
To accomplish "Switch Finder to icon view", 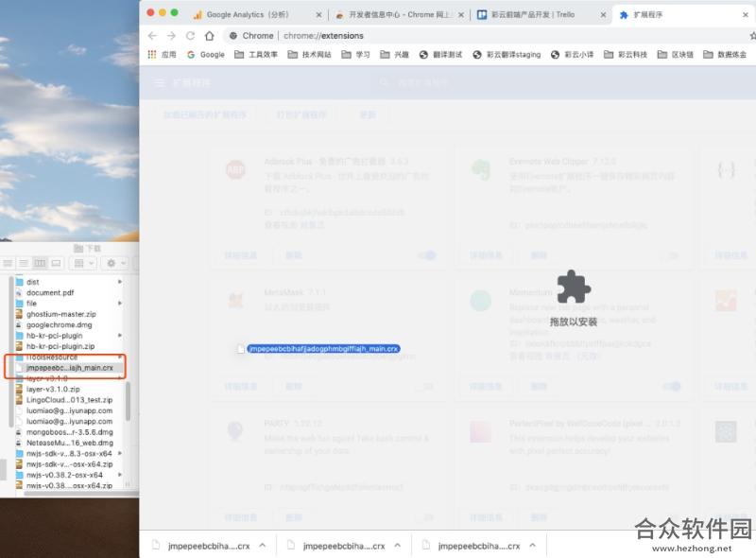I will click(8, 263).
